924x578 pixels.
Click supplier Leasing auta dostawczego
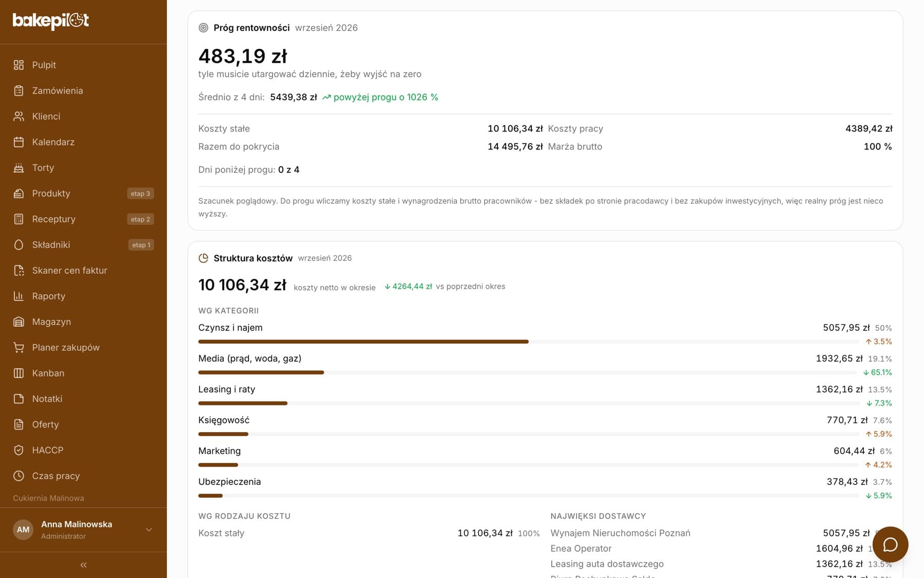(607, 564)
